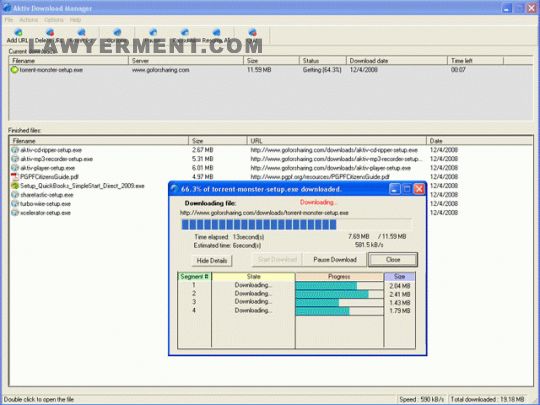Click segment 4 progress bar

339,311
